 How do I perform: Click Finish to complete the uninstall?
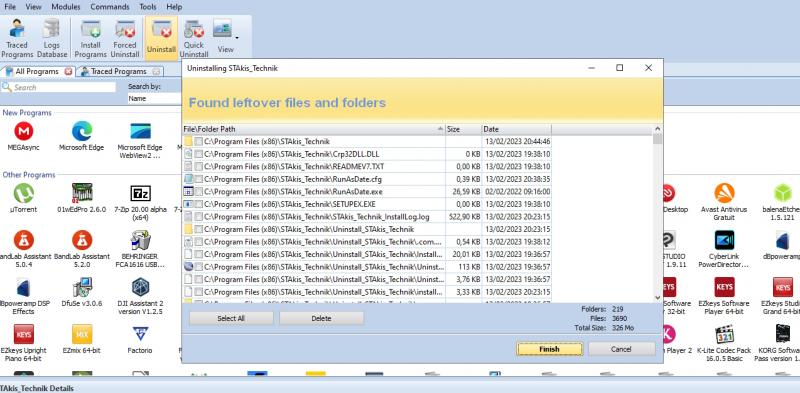click(549, 349)
